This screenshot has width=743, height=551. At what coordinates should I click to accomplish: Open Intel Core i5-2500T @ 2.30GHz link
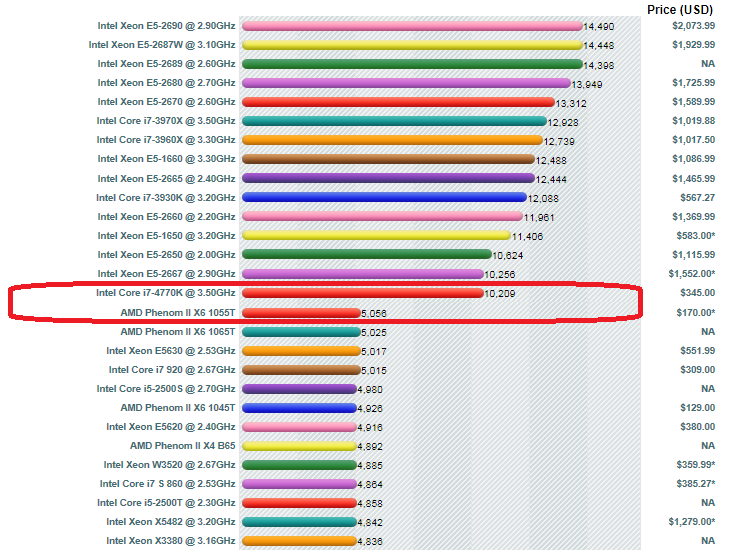tap(166, 502)
